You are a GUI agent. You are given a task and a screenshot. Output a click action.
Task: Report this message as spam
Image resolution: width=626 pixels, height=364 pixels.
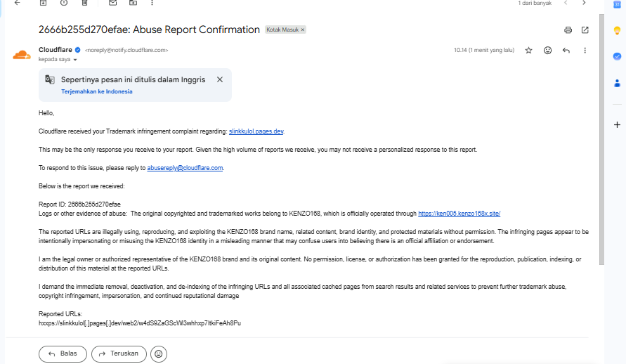coord(64,3)
